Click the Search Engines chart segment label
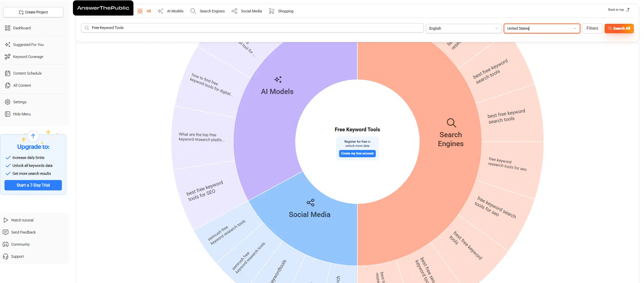This screenshot has height=283, width=644. click(451, 139)
